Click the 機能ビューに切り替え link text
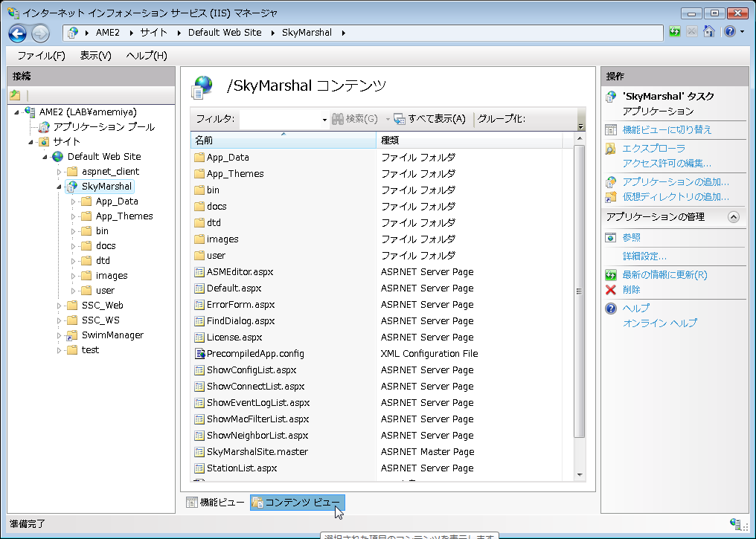This screenshot has width=756, height=539. tap(667, 129)
